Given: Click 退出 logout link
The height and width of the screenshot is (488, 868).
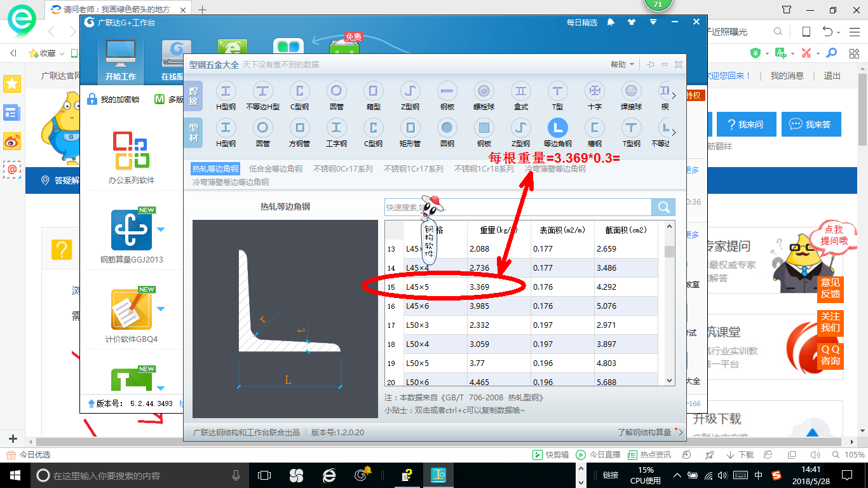Looking at the screenshot, I should pos(832,76).
